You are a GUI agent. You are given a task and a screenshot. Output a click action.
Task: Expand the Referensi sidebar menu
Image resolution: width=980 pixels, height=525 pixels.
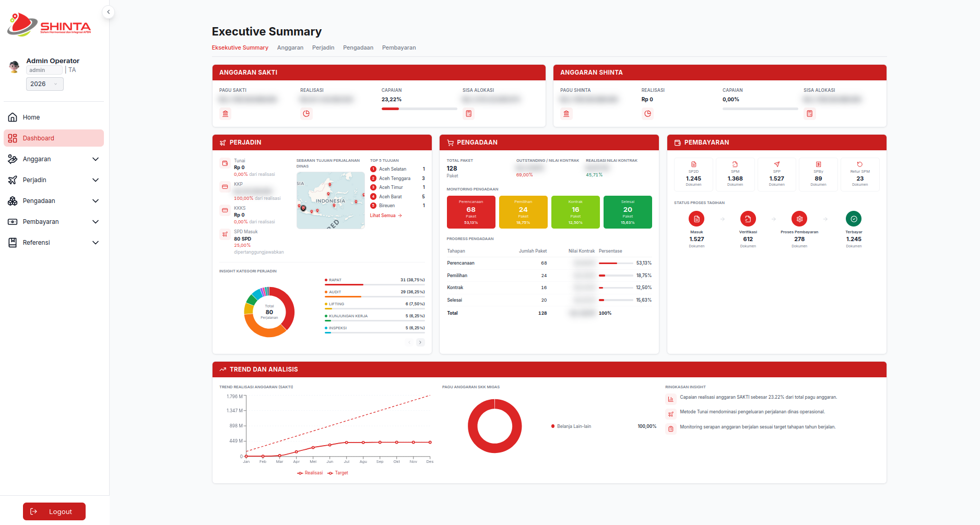pyautogui.click(x=54, y=243)
